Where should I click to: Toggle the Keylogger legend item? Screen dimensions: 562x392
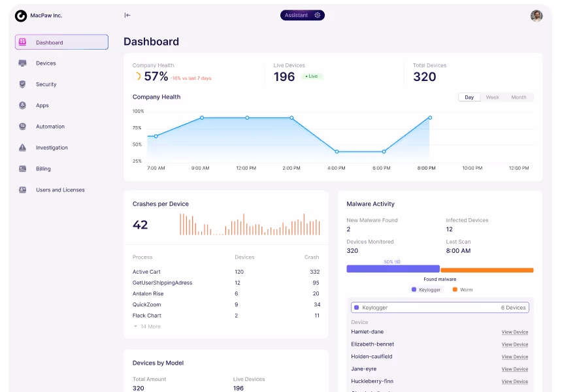pos(426,289)
